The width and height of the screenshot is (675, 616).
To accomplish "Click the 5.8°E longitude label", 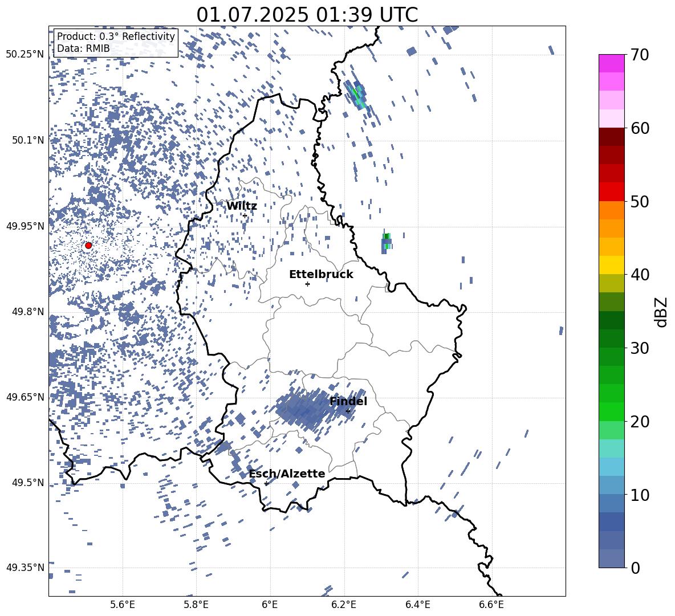I will pos(196,605).
